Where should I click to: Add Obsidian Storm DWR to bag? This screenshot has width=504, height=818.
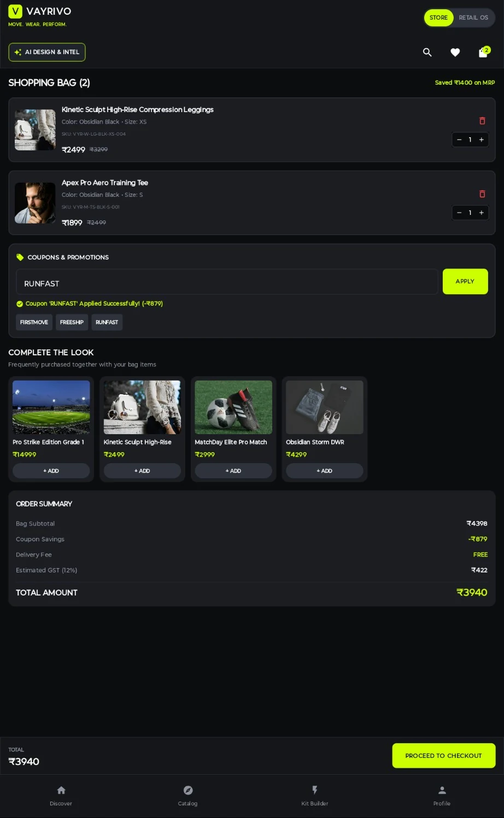click(x=325, y=471)
